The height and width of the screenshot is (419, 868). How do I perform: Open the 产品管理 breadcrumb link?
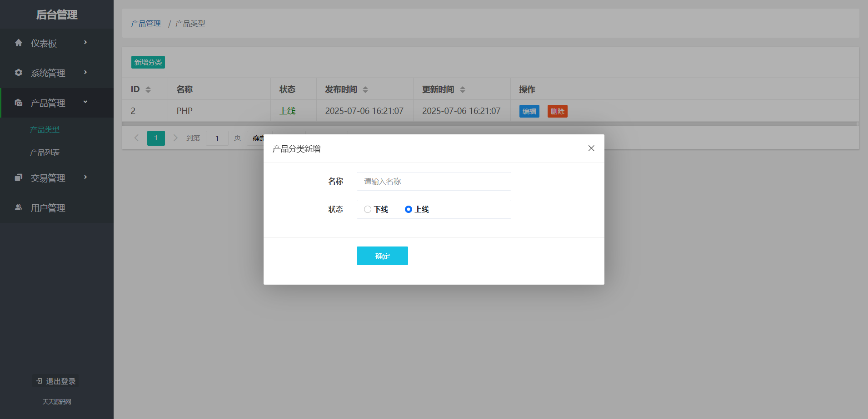[145, 23]
